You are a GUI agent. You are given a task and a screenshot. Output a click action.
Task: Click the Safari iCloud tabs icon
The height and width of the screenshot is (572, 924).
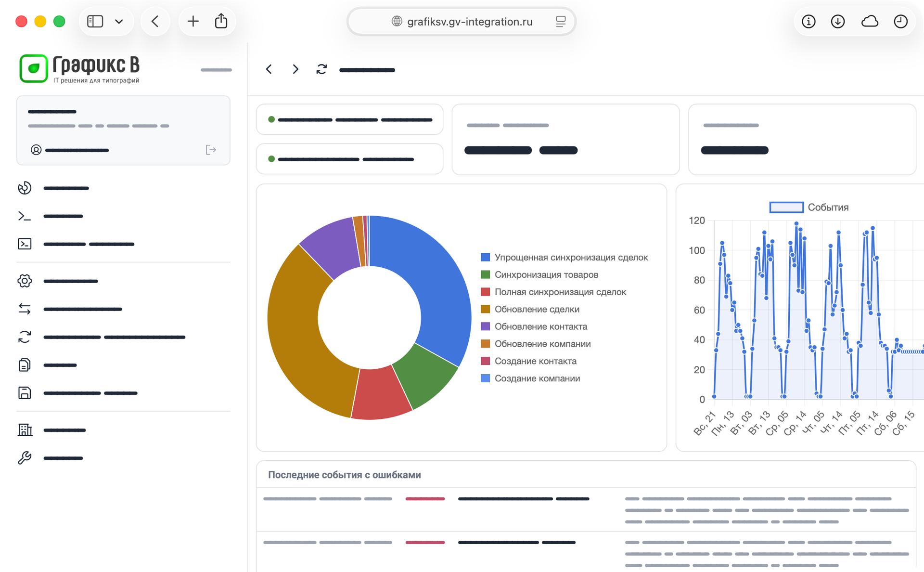click(870, 21)
